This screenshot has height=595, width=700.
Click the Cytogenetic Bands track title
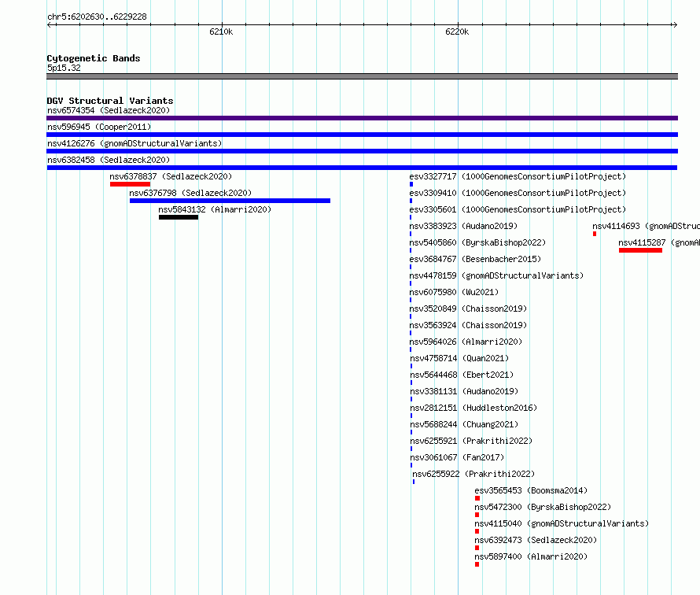(x=94, y=58)
